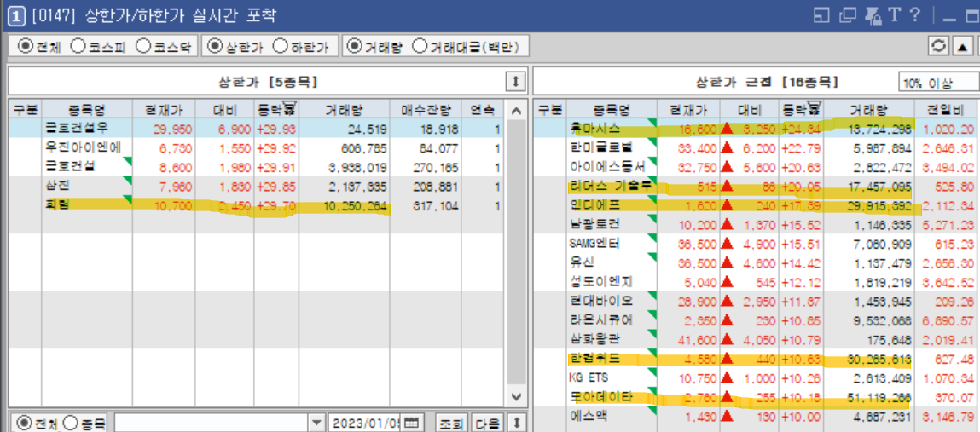Toggle the pin lock icon in title bar
The width and height of the screenshot is (980, 432).
(x=873, y=15)
